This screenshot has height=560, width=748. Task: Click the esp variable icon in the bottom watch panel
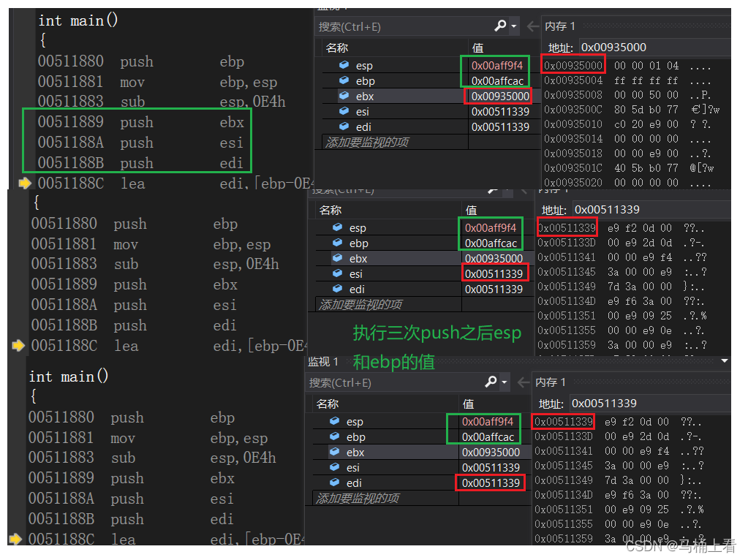pos(334,420)
